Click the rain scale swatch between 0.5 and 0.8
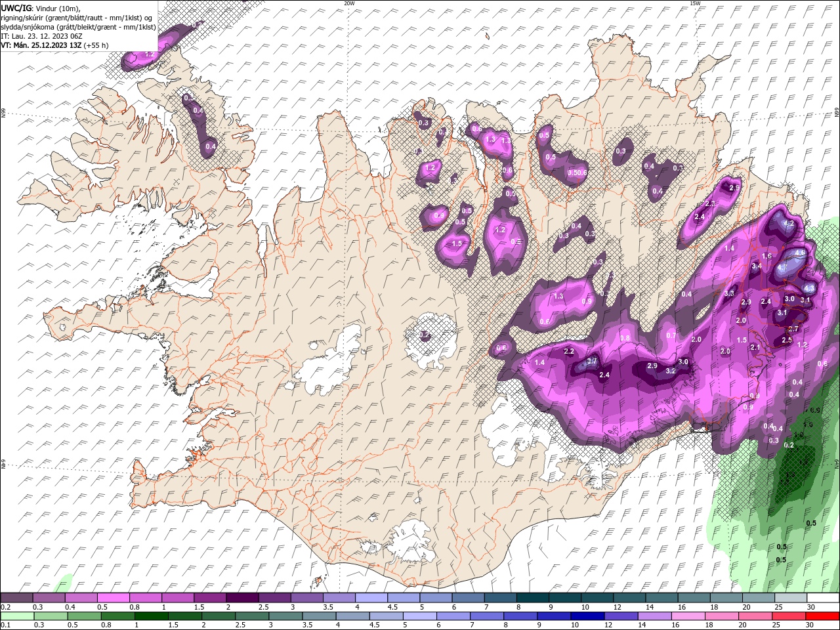This screenshot has width=840, height=630. pos(84,616)
